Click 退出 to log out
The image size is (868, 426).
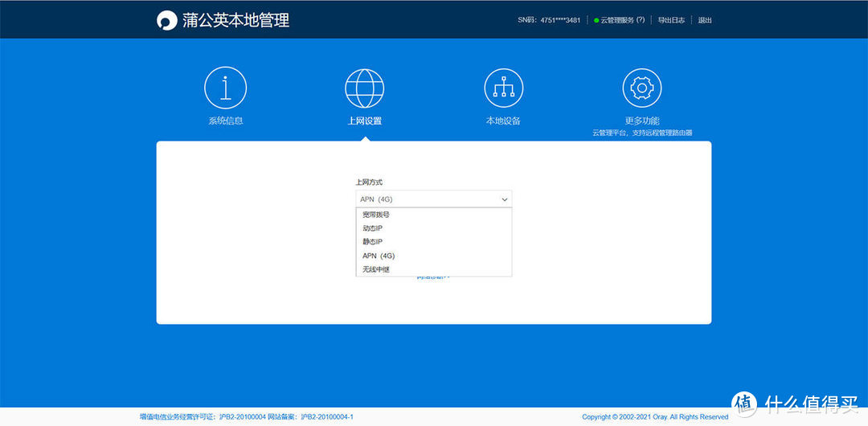point(705,20)
